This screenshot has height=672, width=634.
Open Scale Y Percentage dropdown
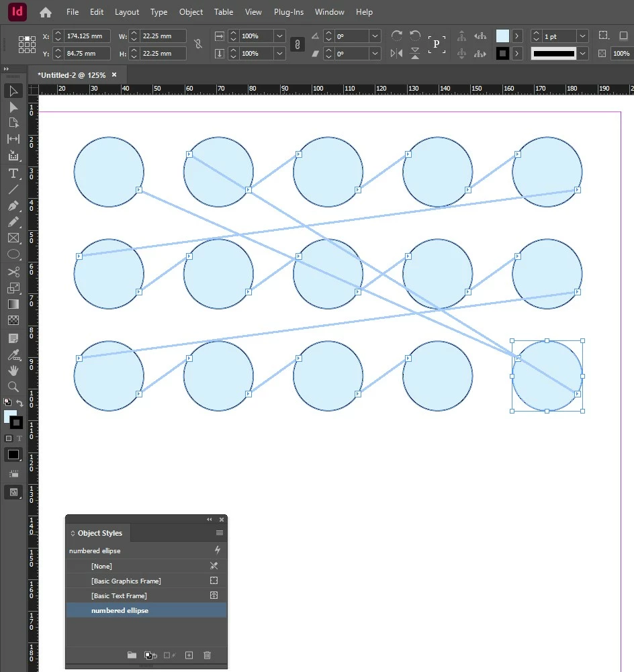[279, 54]
